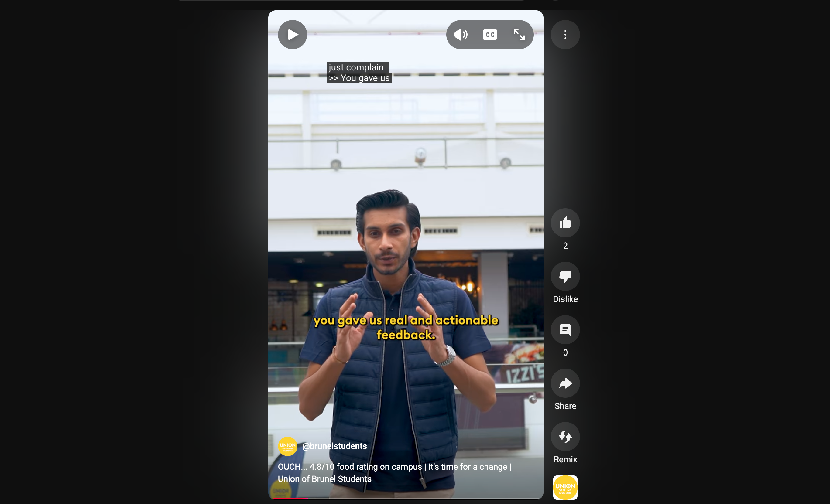Click the thumbs down Dislike icon
Image resolution: width=830 pixels, height=504 pixels.
click(x=565, y=276)
